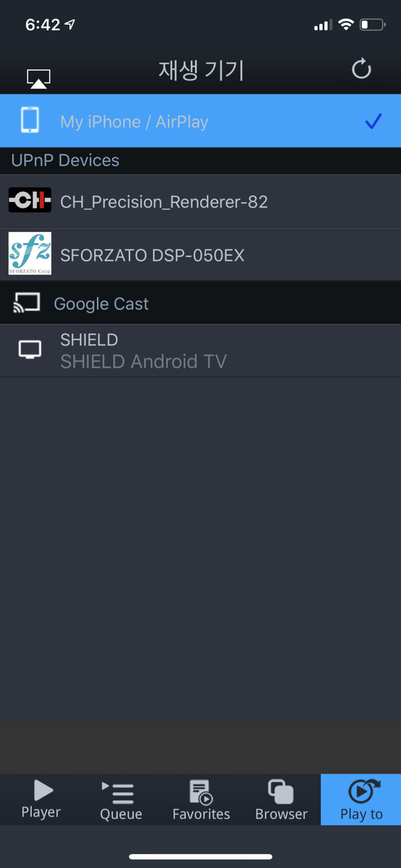Go to the Browser tab
Screen dimensions: 401x868
click(x=281, y=799)
